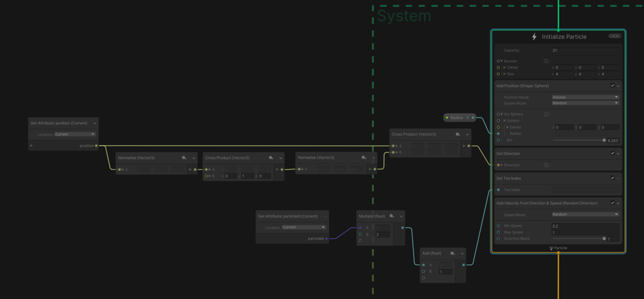Open gear on Normalize node fed by position attribute
The height and width of the screenshot is (299, 644).
pyautogui.click(x=184, y=158)
